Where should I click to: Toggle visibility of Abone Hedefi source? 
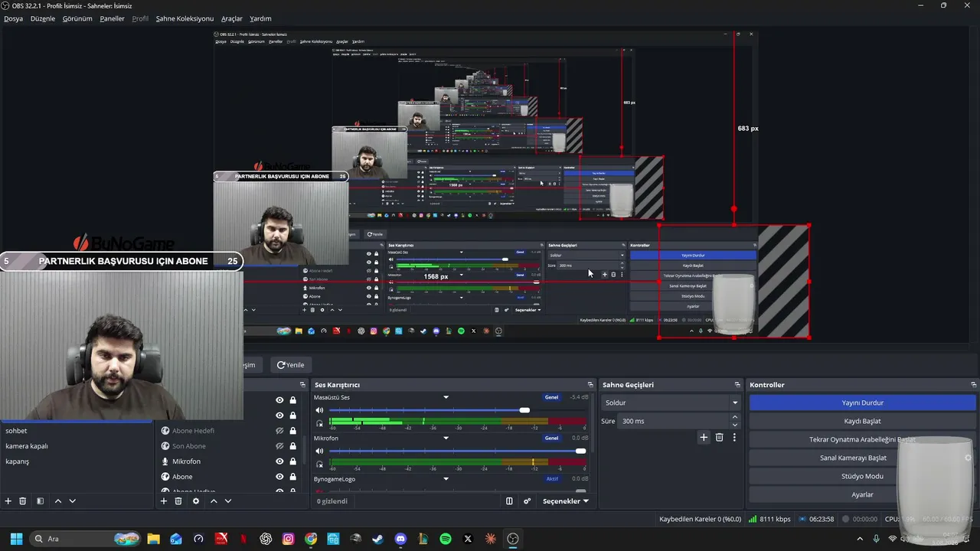pyautogui.click(x=279, y=431)
